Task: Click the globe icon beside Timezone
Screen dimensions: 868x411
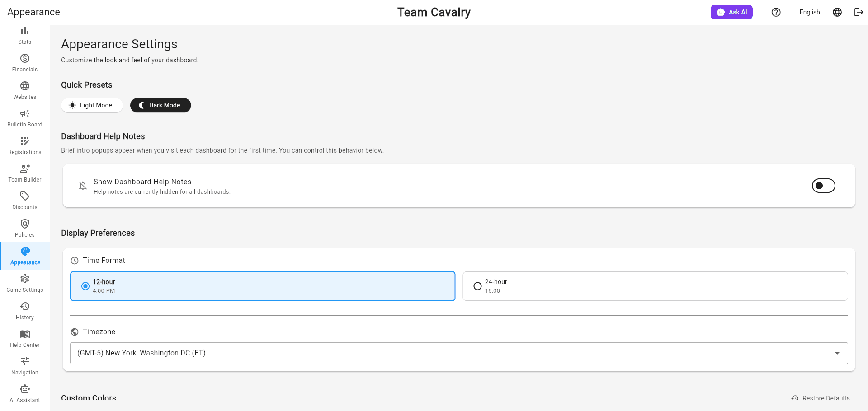Action: coord(75,332)
